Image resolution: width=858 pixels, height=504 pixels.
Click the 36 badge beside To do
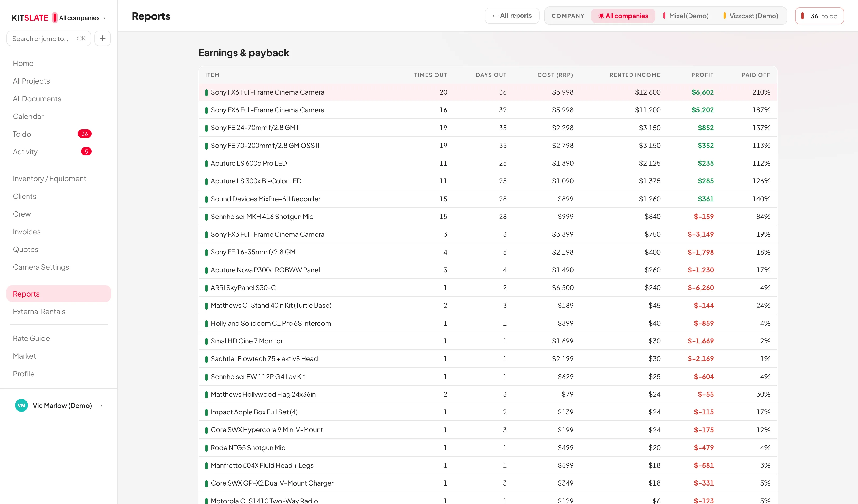point(85,134)
